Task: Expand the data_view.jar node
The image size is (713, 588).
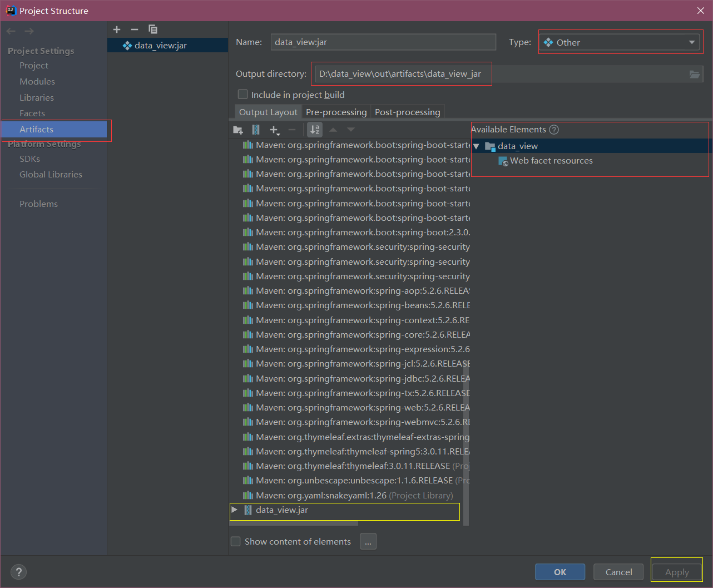Action: point(235,510)
